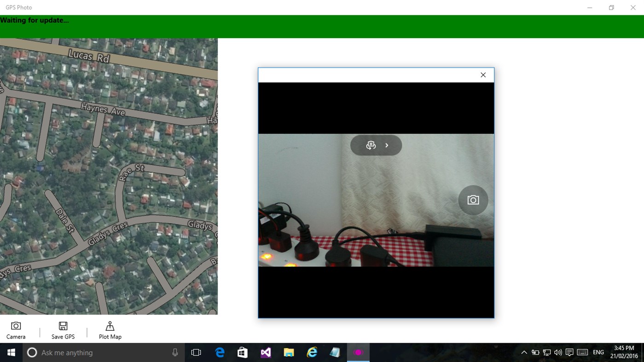Open File Explorer on the taskbar
644x362 pixels.
[289, 352]
